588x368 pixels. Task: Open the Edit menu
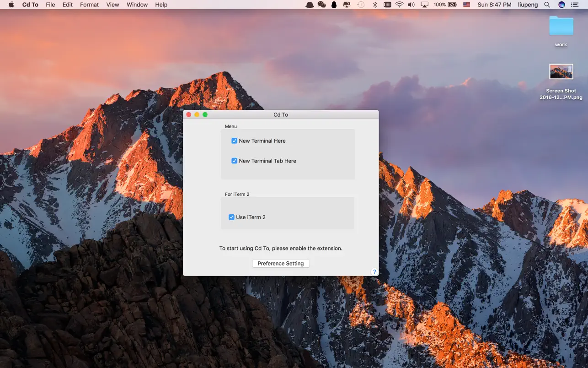click(68, 5)
